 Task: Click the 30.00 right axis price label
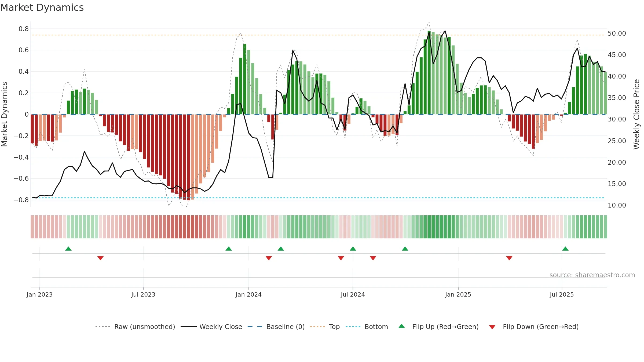[x=617, y=119]
